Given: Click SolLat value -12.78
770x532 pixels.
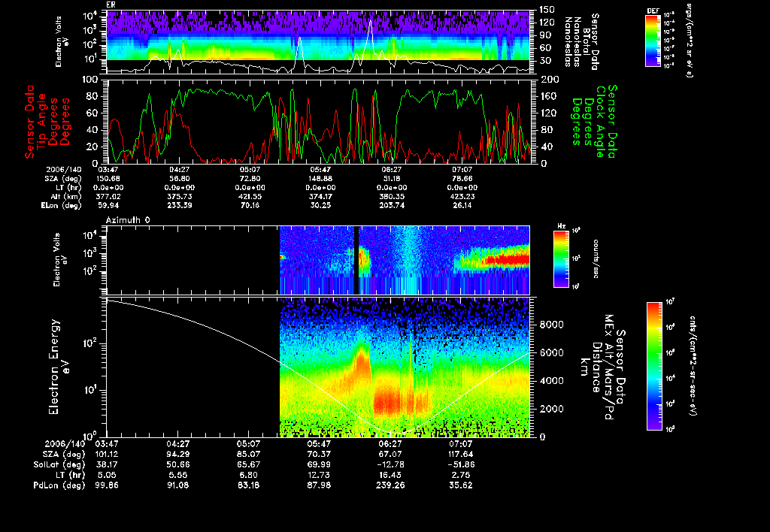Looking at the screenshot, I should (x=390, y=465).
